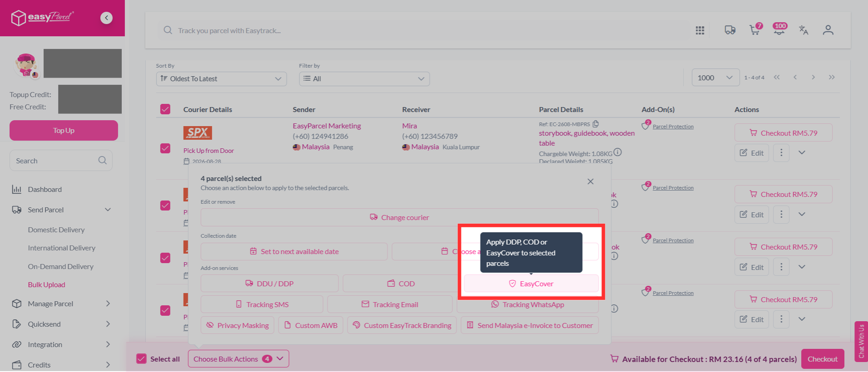Image resolution: width=868 pixels, height=372 pixels.
Task: Apply EasyCover to selected parcels
Action: click(x=531, y=284)
